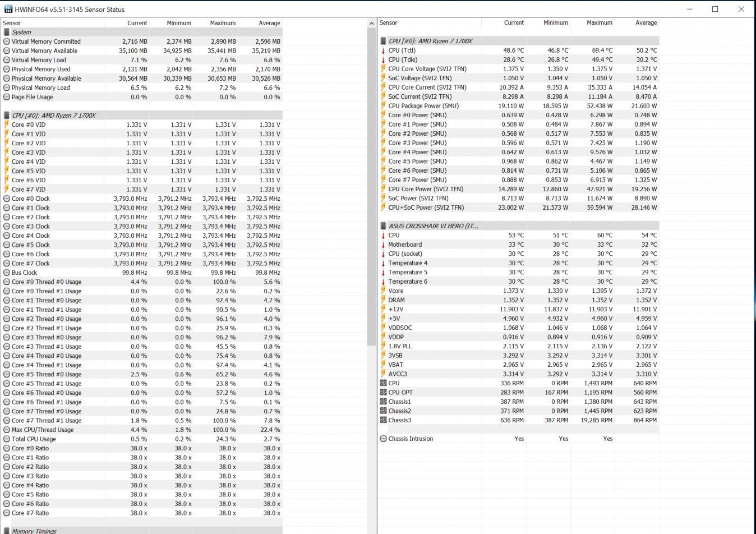Click the CPU Ryzen 7 1700X group icon in left panel

click(x=7, y=115)
